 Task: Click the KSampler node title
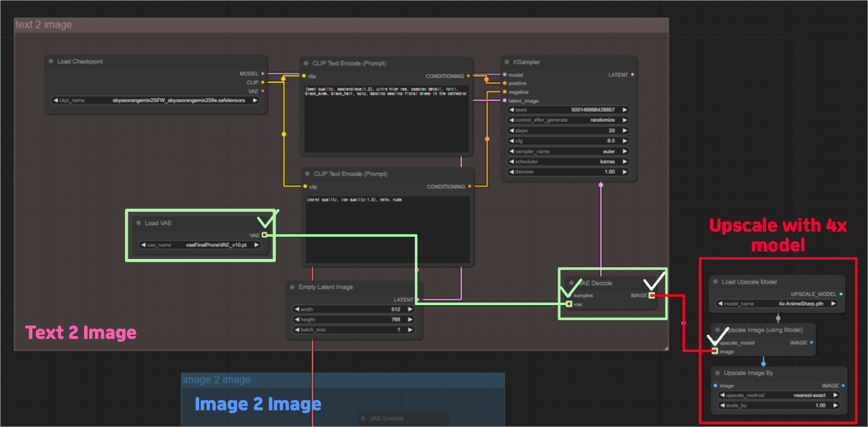[527, 62]
